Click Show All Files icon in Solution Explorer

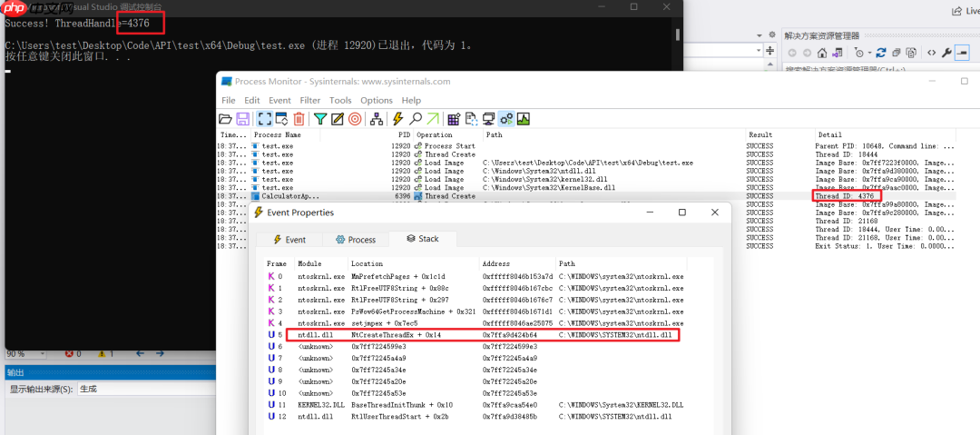pos(911,53)
